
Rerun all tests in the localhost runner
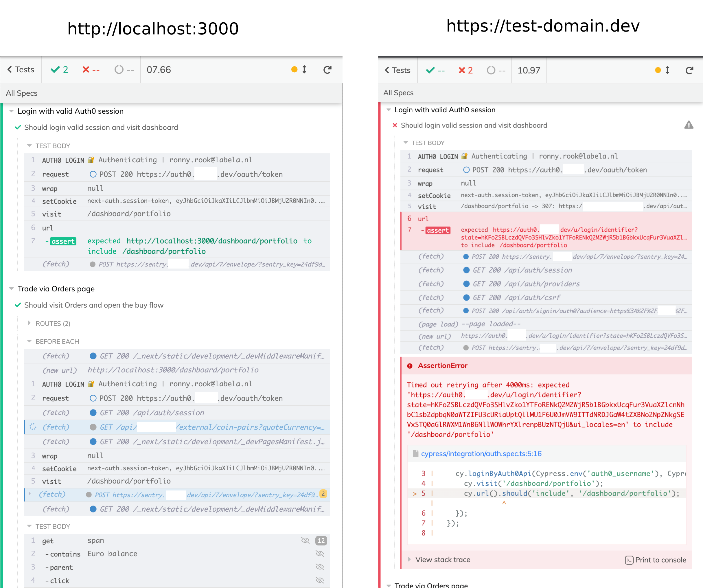click(327, 70)
